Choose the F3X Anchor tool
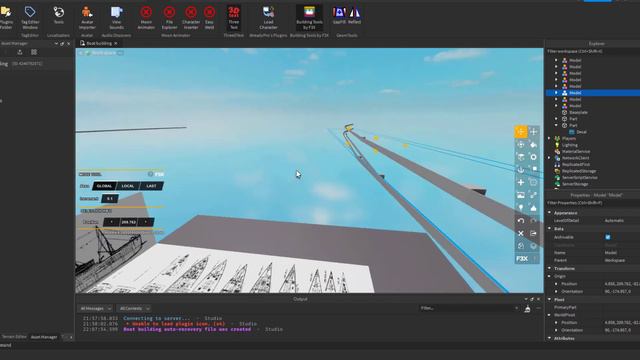This screenshot has height=360, width=640. coord(521,170)
